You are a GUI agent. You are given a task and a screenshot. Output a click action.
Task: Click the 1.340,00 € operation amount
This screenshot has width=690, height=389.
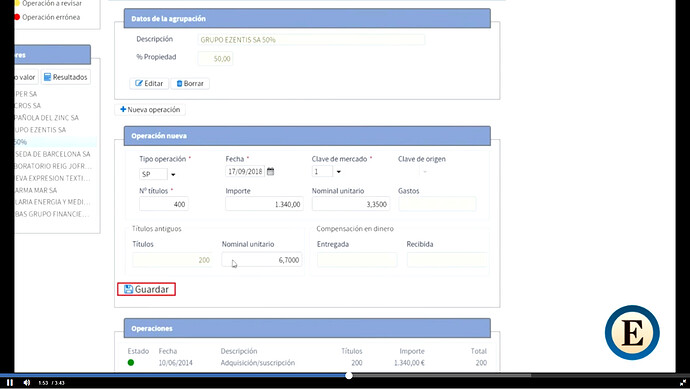click(409, 363)
